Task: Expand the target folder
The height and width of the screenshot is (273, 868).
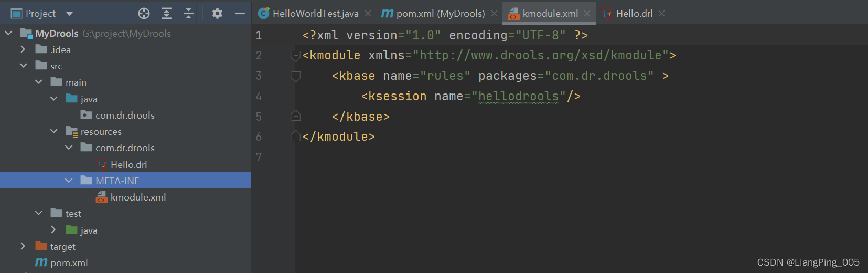Action: pos(23,246)
